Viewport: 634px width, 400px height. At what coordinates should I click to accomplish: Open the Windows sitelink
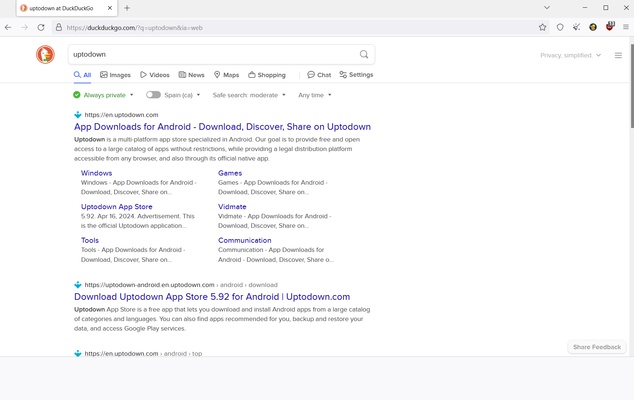(x=96, y=173)
